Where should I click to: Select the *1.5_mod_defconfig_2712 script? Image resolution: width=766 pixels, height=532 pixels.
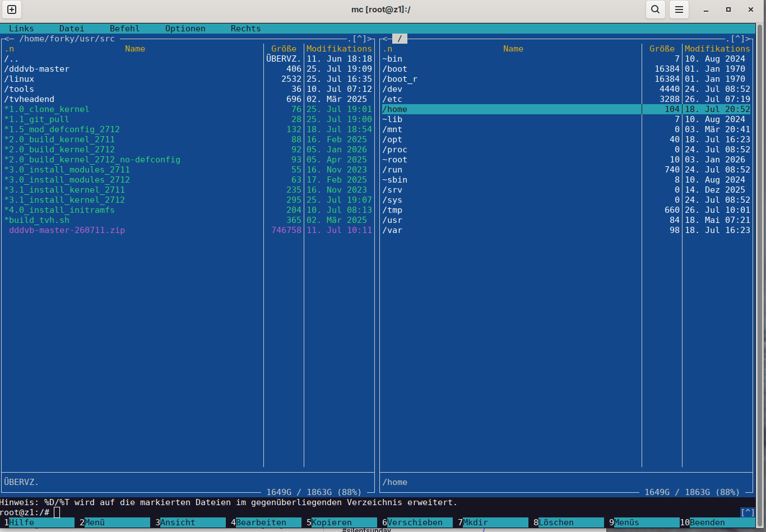(x=188, y=129)
